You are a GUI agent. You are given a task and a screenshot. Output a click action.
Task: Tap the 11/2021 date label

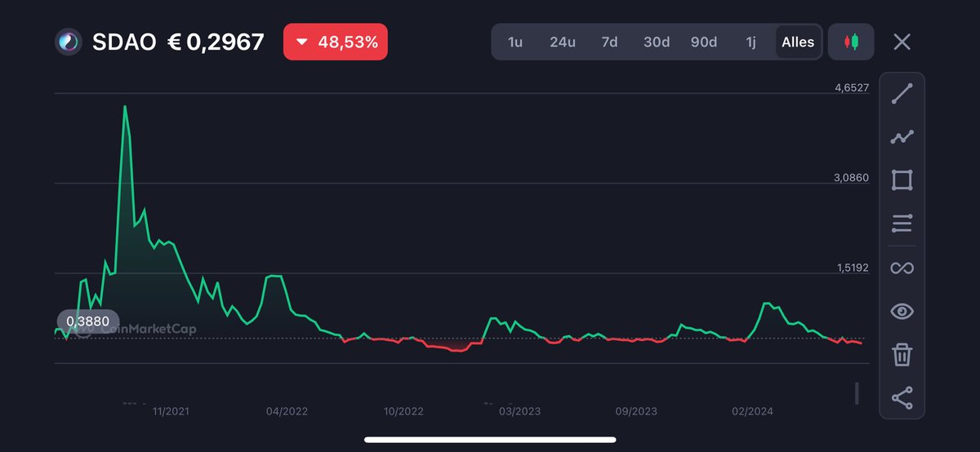point(171,412)
